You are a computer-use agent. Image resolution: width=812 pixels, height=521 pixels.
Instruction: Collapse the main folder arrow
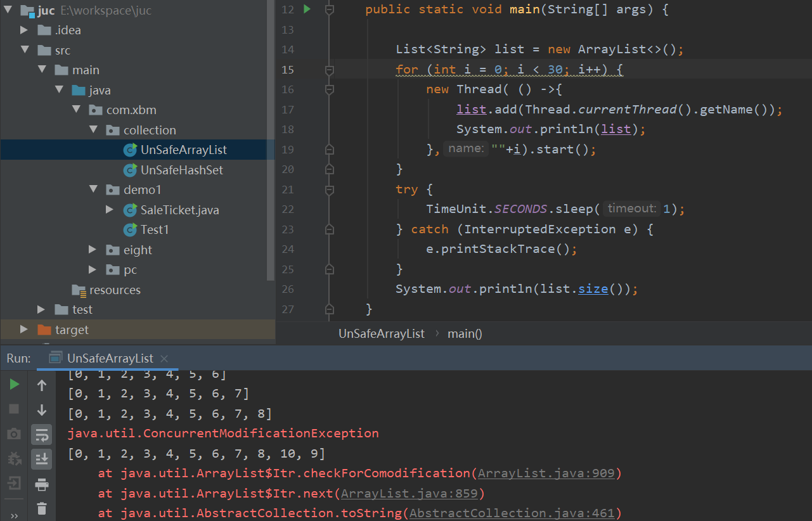[x=42, y=70]
